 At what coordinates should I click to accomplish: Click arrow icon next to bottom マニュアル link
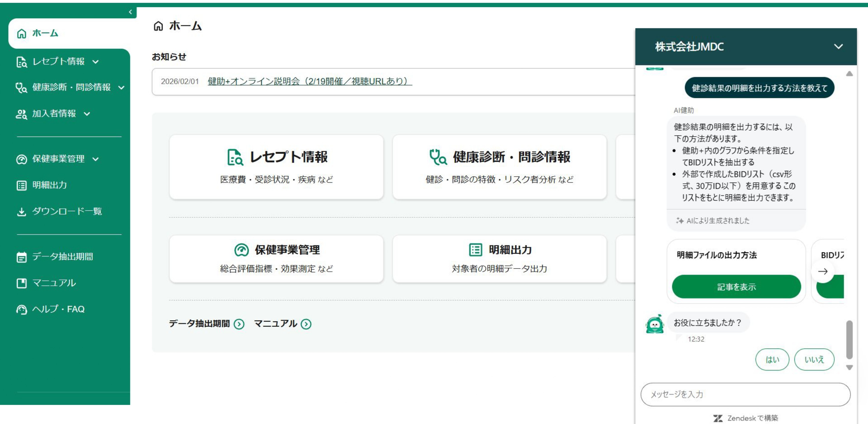click(306, 324)
